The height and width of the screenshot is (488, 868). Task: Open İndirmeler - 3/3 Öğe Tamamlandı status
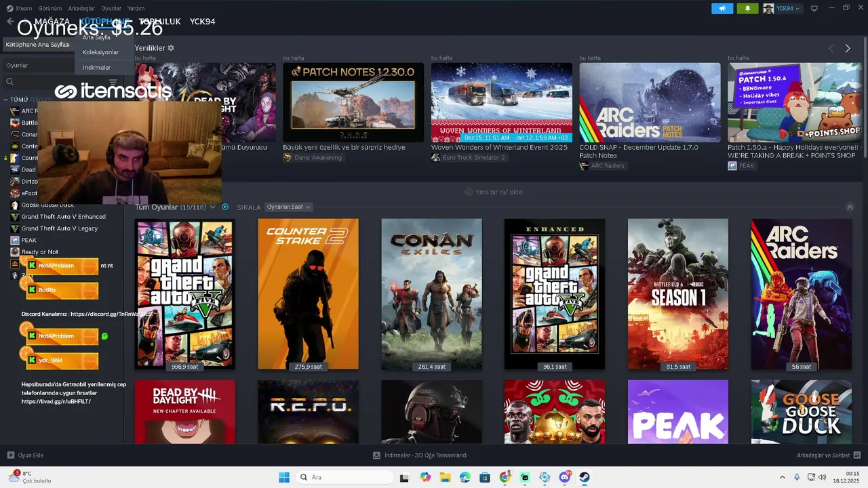(x=420, y=455)
